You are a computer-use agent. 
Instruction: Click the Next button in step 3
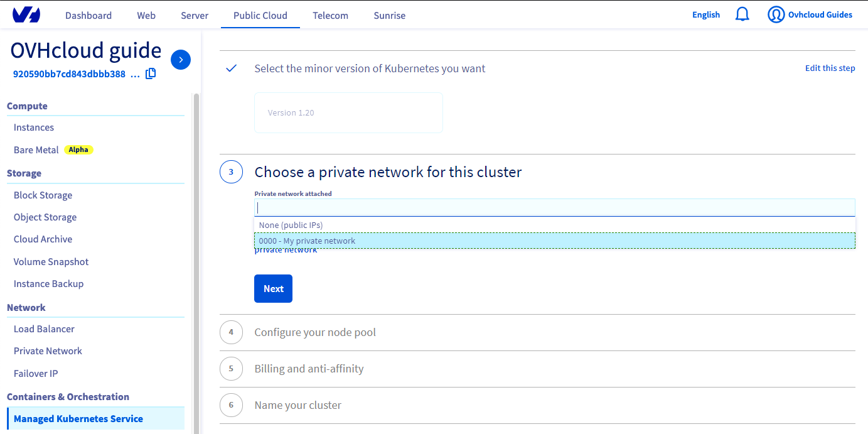pyautogui.click(x=273, y=288)
